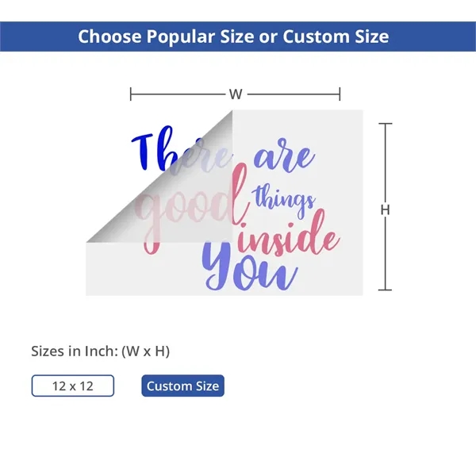476x476 pixels.
Task: Click right end cap of width line
Action: tap(340, 94)
